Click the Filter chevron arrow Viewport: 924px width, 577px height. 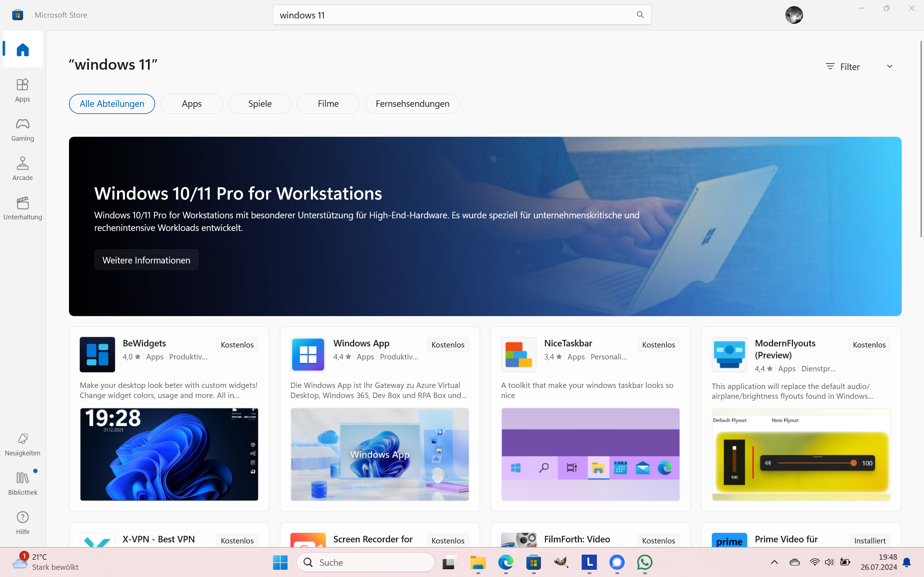coord(889,66)
